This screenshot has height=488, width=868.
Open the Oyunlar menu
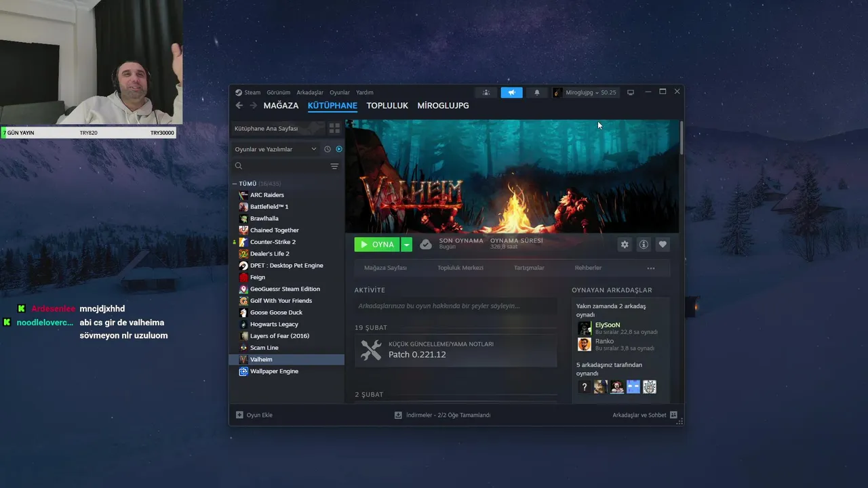click(x=340, y=92)
